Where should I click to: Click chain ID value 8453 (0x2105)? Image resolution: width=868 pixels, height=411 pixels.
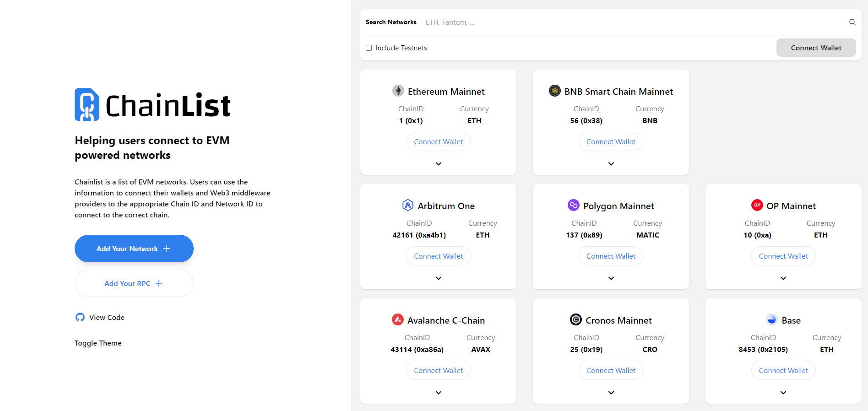pos(763,350)
